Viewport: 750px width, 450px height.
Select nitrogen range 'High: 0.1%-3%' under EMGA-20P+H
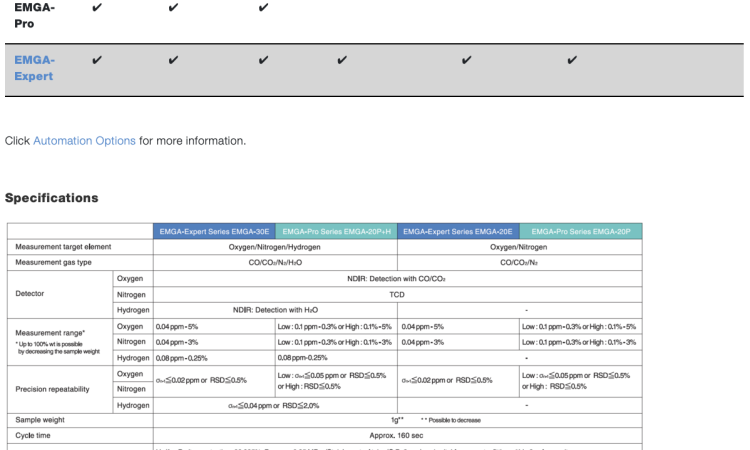point(369,342)
